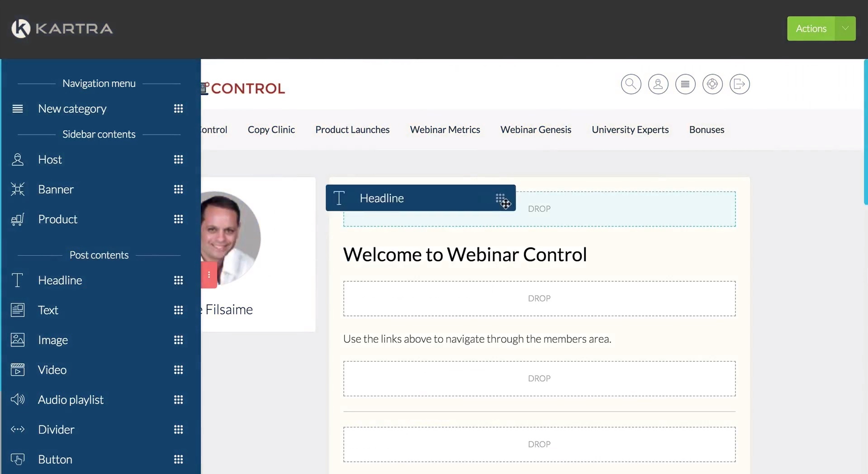The image size is (868, 474).
Task: Click the Banner icon in sidebar
Action: (18, 189)
